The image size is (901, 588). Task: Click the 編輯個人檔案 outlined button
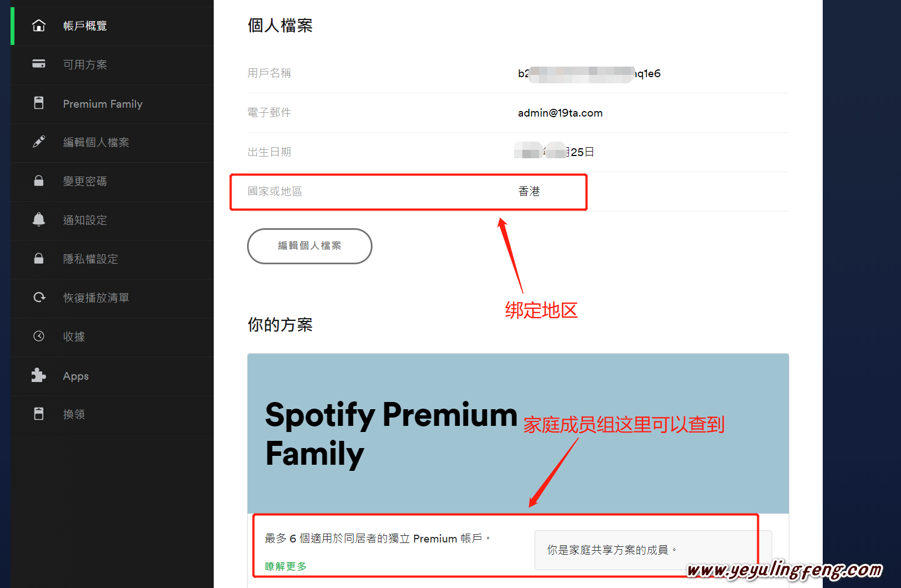point(310,246)
